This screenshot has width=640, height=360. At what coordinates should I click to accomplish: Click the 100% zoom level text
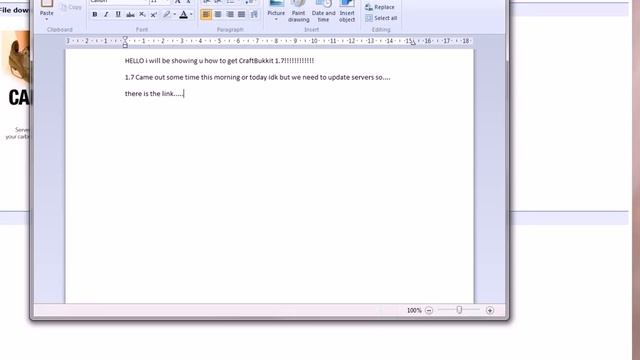point(414,311)
